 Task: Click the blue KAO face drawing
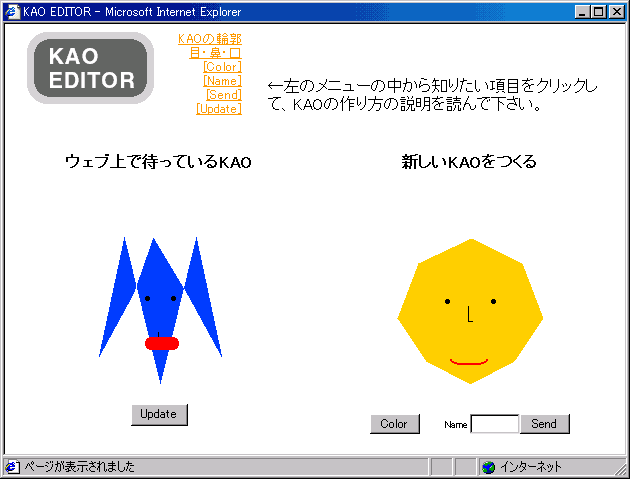[x=160, y=300]
